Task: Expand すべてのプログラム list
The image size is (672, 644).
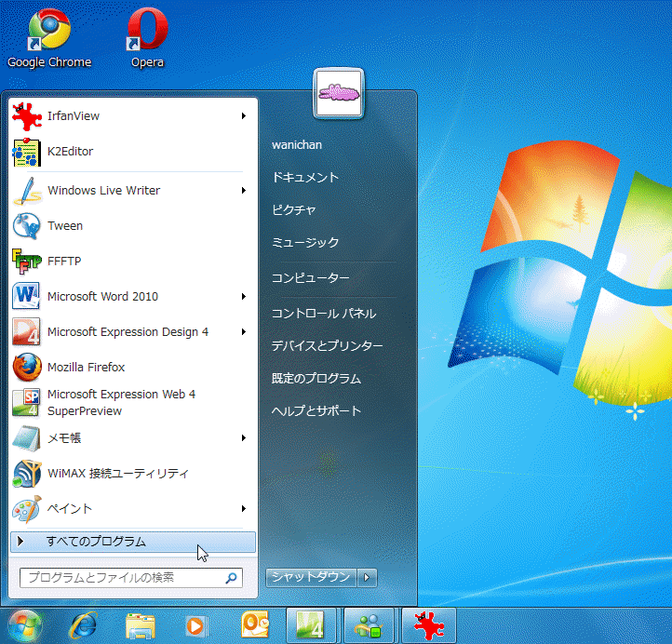Action: coord(133,542)
